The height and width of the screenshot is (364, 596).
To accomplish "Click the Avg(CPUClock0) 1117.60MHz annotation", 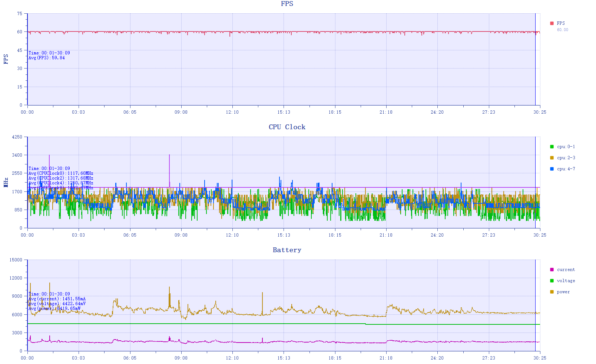I will (61, 173).
